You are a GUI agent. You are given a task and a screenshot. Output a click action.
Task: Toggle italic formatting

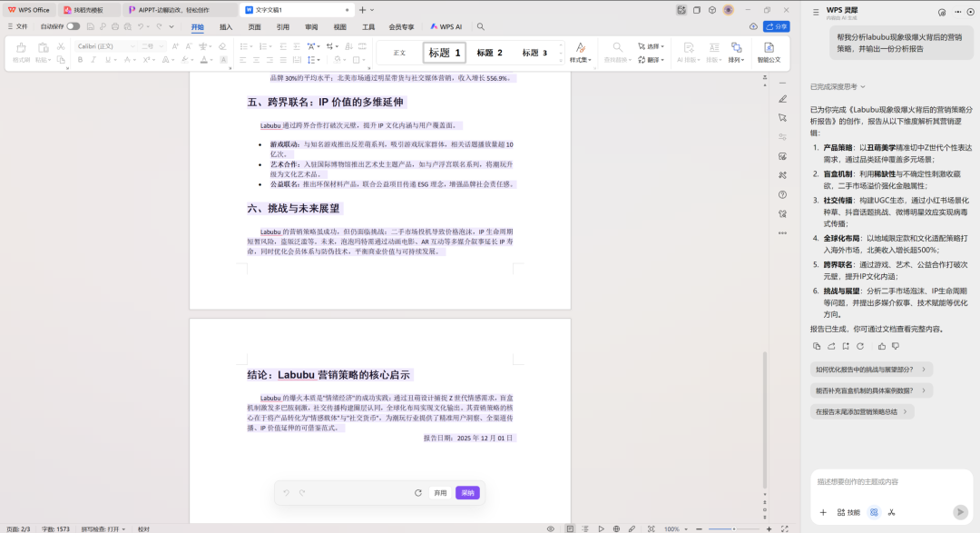[x=93, y=59]
